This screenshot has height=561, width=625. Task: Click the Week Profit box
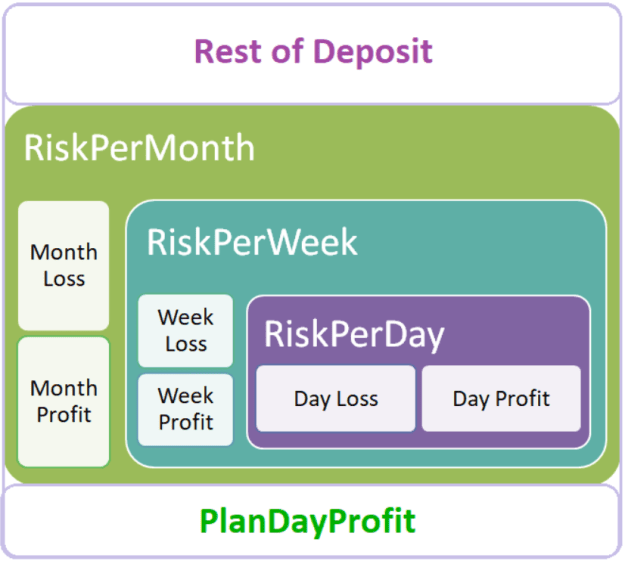pyautogui.click(x=185, y=409)
